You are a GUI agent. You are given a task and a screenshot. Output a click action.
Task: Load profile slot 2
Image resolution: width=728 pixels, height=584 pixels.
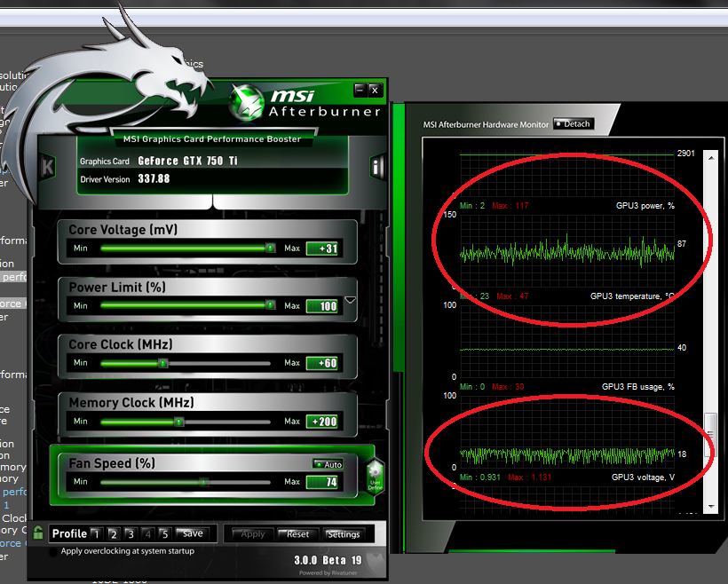(x=114, y=534)
